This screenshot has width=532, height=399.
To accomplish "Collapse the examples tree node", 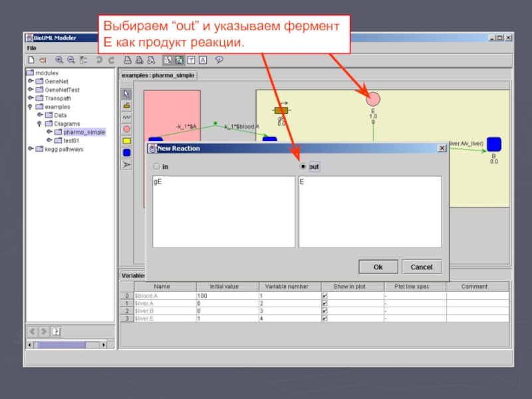I will coord(30,106).
